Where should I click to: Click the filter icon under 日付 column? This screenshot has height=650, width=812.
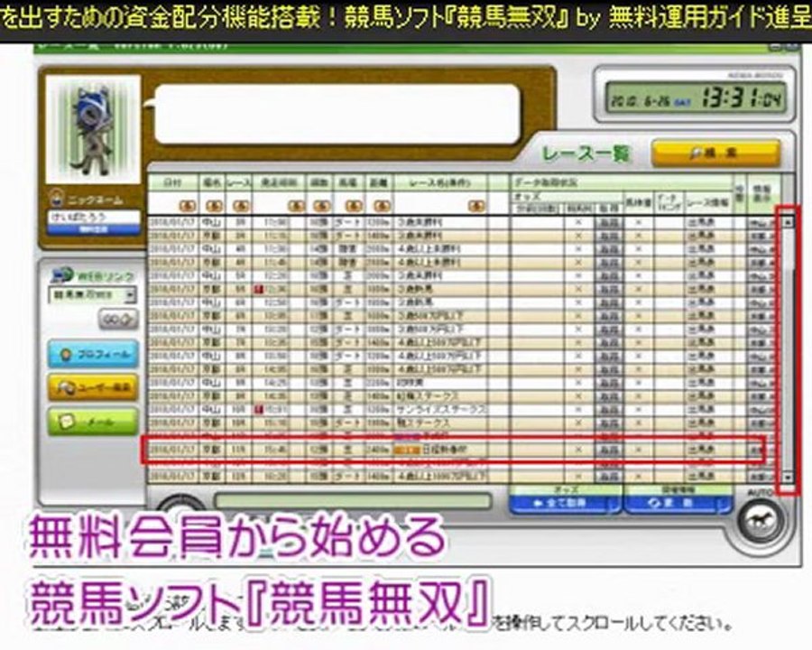coord(188,207)
